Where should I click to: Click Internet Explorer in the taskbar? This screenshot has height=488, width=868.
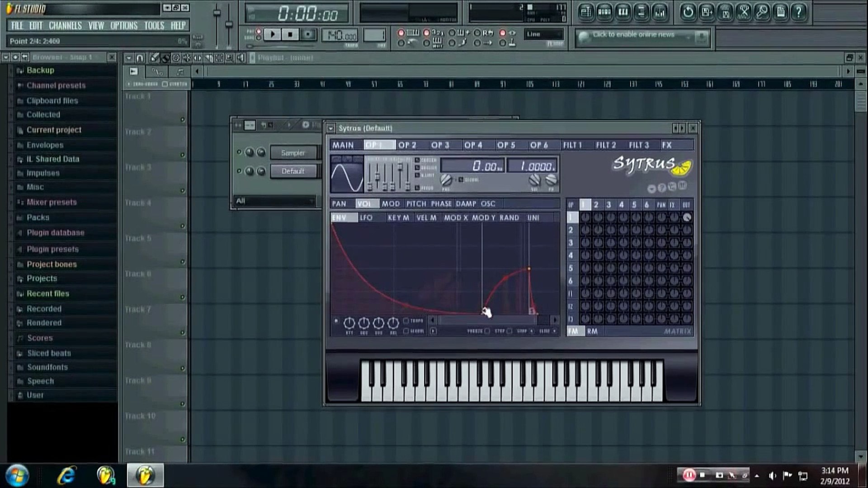pyautogui.click(x=66, y=475)
